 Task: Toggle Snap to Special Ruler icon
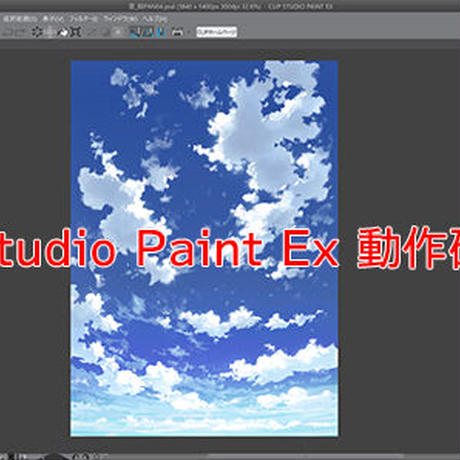(x=148, y=32)
